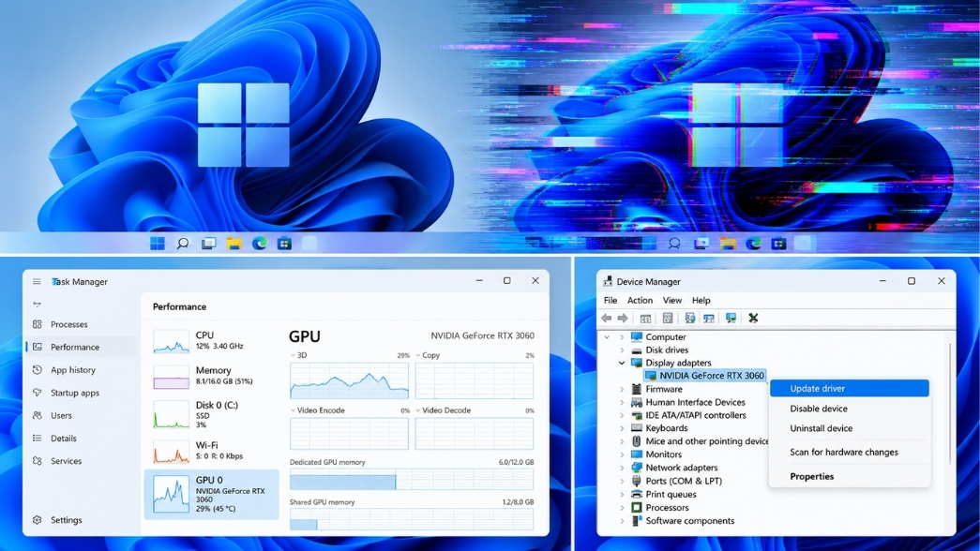This screenshot has width=980, height=551.
Task: Open Task View on the non-glitched desktop taskbar
Action: coord(208,243)
